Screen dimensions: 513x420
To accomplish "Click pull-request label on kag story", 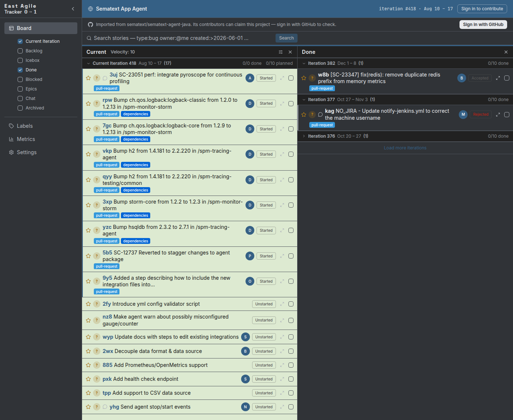I will [322, 125].
